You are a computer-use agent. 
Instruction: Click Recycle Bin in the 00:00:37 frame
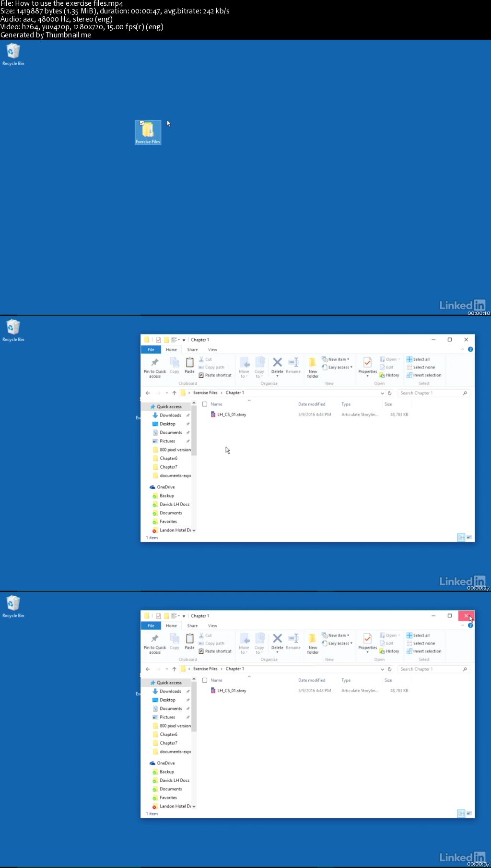pyautogui.click(x=13, y=606)
